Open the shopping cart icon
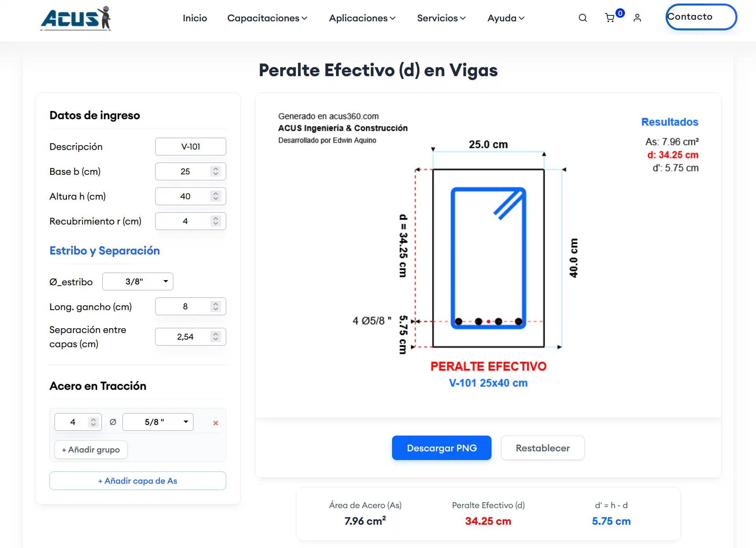Viewport: 756px width, 548px height. (x=610, y=18)
